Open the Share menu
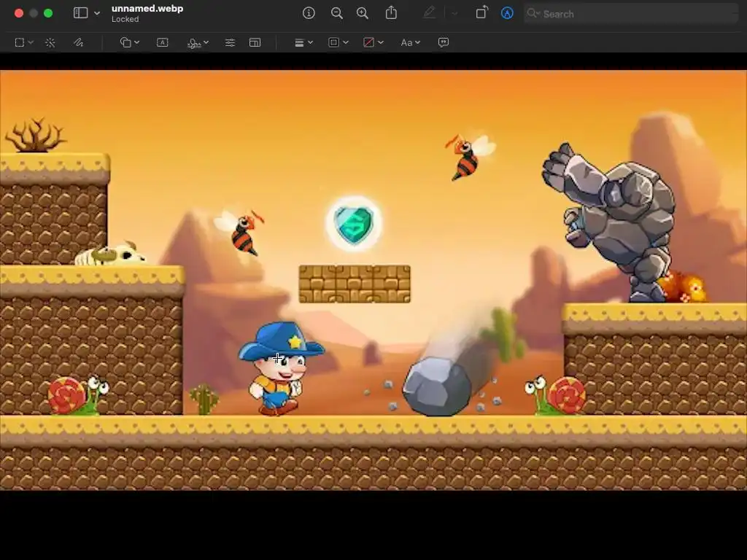Screen dimensions: 747x560 [x=391, y=12]
